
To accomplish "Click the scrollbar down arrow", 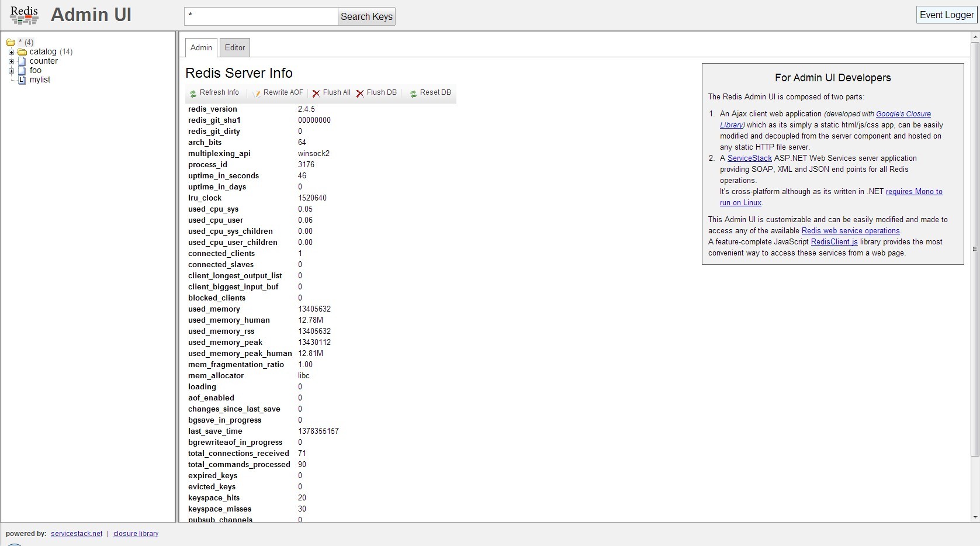I will (975, 517).
